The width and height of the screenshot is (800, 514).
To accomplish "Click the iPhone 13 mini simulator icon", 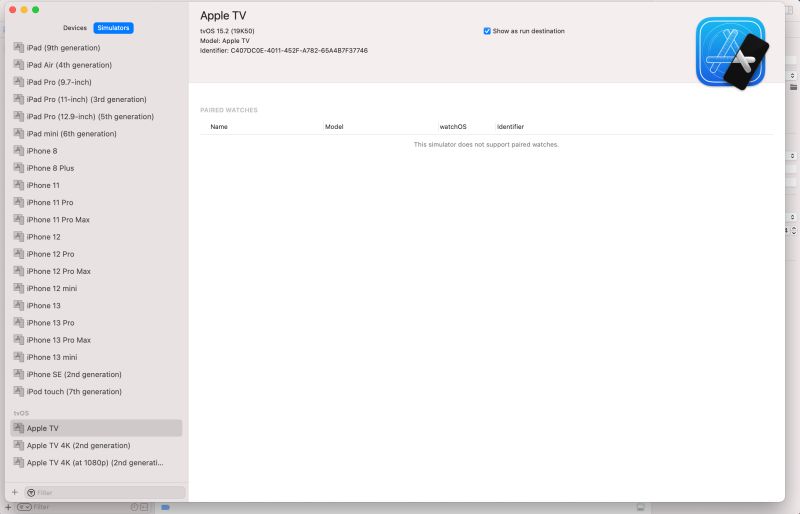I will coord(19,357).
